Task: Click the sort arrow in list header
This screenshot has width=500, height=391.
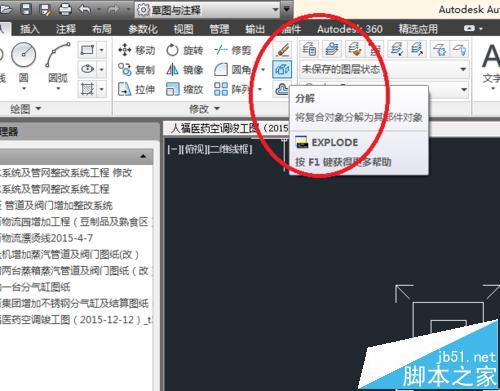Action: [143, 156]
